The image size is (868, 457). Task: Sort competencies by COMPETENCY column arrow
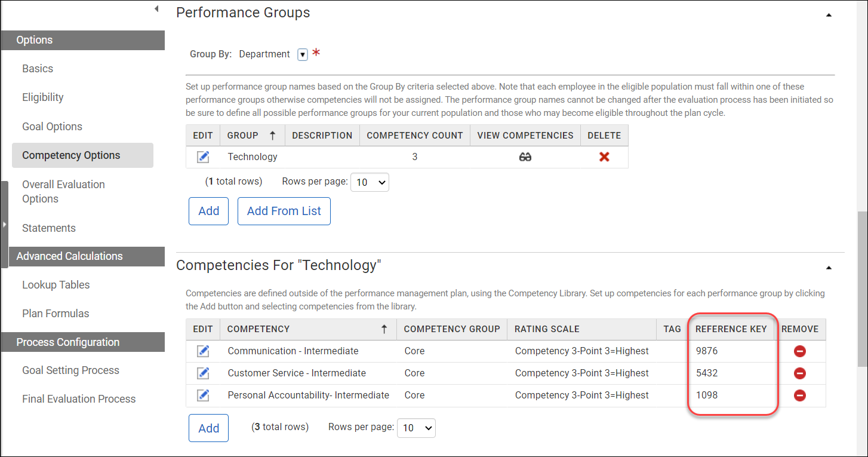tap(384, 329)
